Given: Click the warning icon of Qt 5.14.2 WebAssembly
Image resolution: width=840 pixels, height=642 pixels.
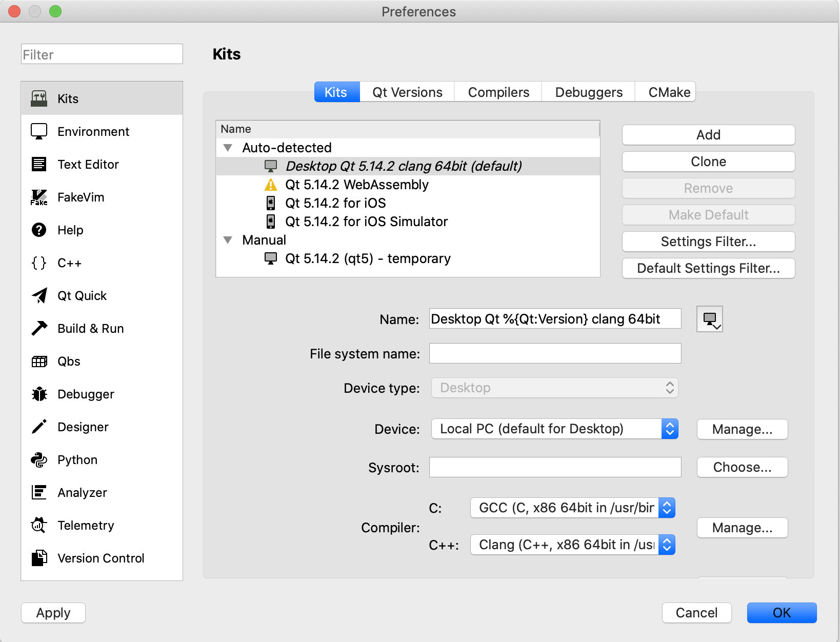Looking at the screenshot, I should [x=270, y=185].
